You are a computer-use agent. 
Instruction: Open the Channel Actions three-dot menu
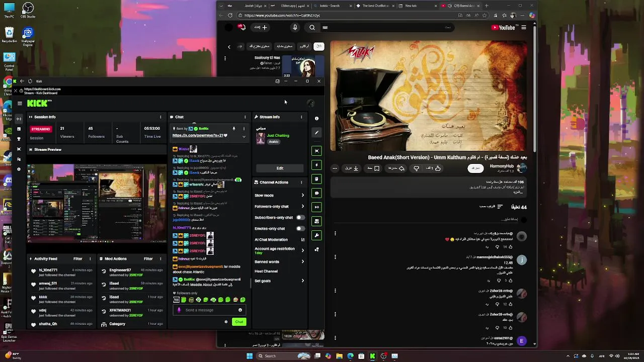301,183
